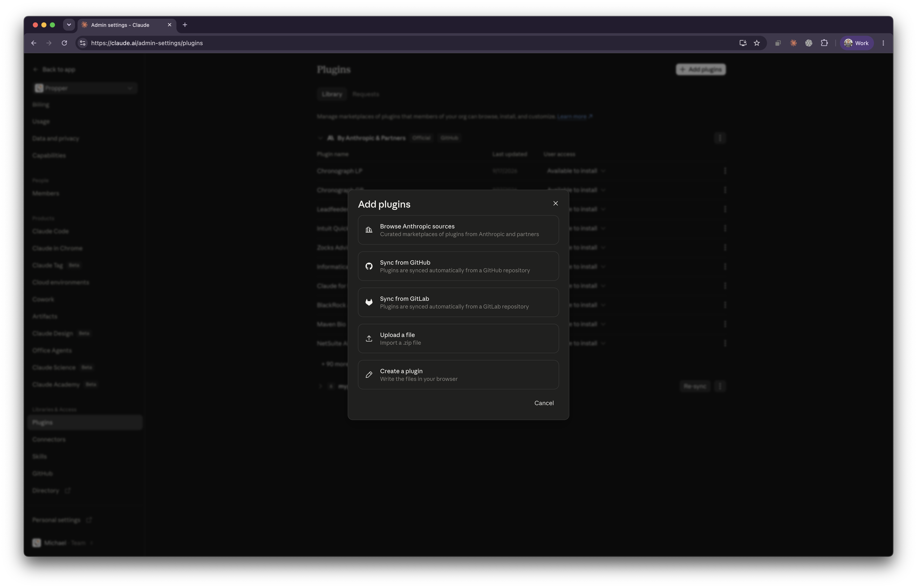This screenshot has width=917, height=588.
Task: Bookmark this page with the star icon
Action: point(757,43)
